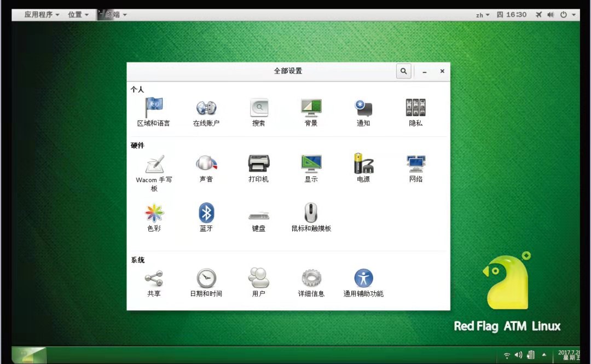Screen dimensions: 591x364
Task: Open the 键盘 keyboard settings
Action: tap(258, 222)
